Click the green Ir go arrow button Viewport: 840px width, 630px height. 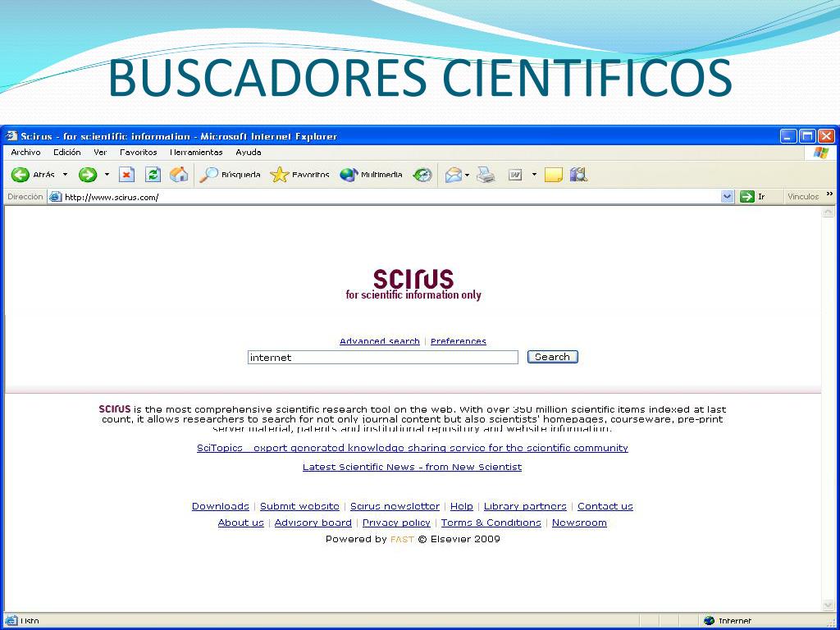(746, 197)
